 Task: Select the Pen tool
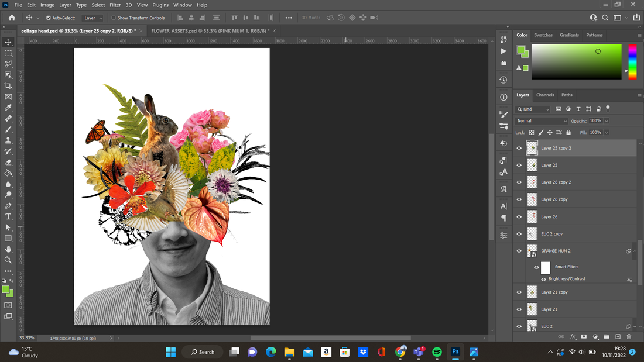8,206
